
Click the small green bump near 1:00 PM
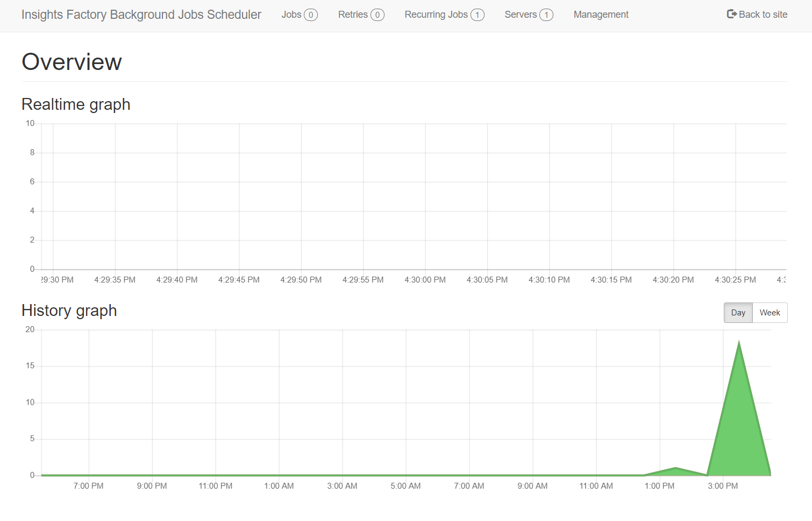pyautogui.click(x=675, y=471)
